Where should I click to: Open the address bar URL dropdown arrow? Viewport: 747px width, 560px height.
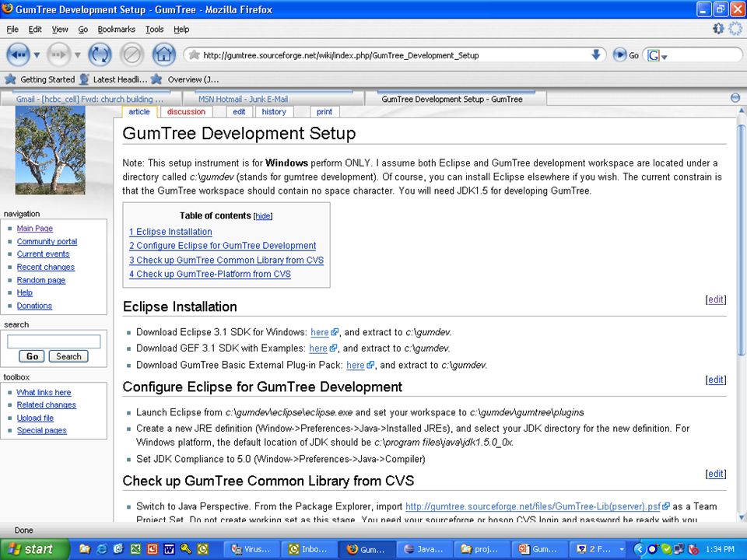click(595, 54)
